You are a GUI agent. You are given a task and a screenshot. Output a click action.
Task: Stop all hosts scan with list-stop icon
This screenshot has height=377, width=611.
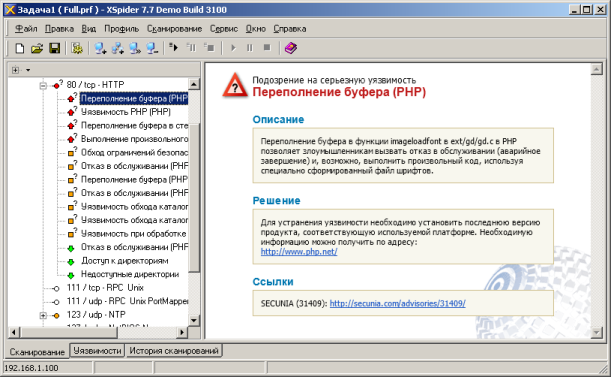[209, 48]
